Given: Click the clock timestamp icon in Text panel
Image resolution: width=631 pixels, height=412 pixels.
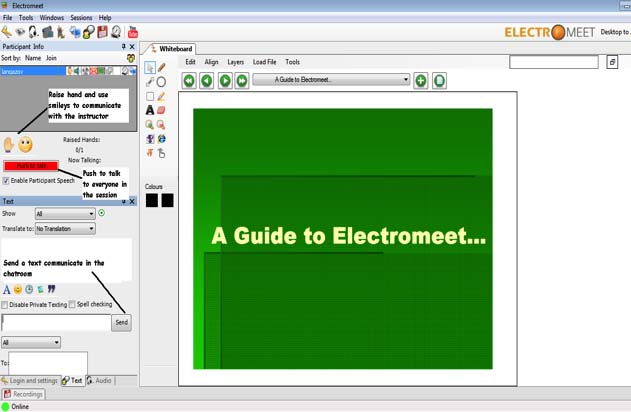Looking at the screenshot, I should tap(29, 289).
